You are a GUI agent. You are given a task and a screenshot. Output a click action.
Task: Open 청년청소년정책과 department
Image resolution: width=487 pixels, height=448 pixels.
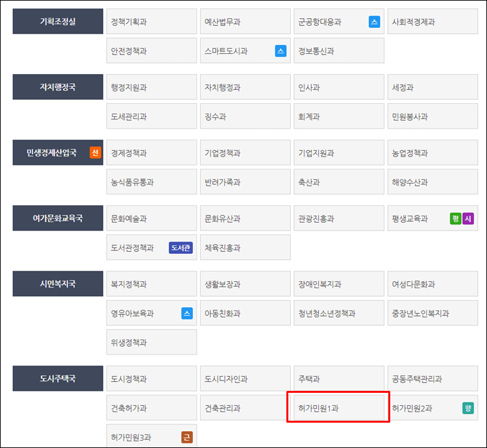point(339,313)
